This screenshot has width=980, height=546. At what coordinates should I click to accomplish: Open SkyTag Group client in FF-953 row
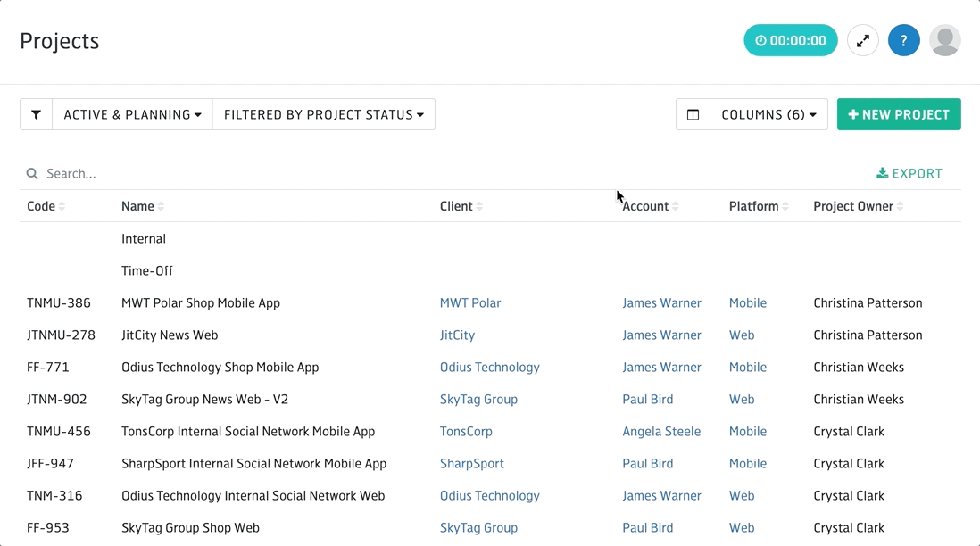(478, 528)
